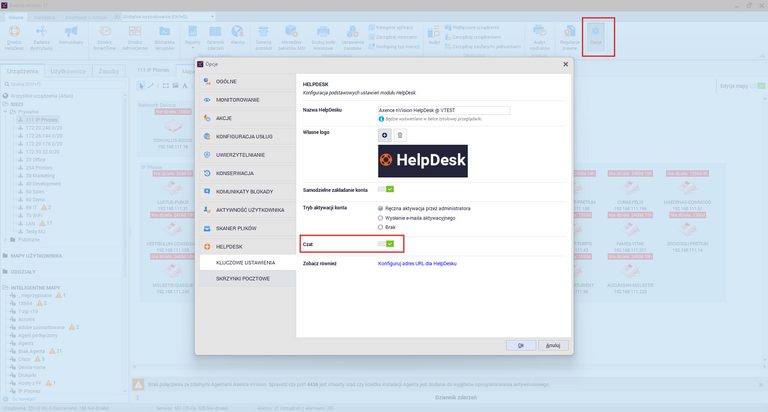Toggle the Edycja mapy switch in main window
Viewport: 768px width, 412px height.
pos(758,86)
